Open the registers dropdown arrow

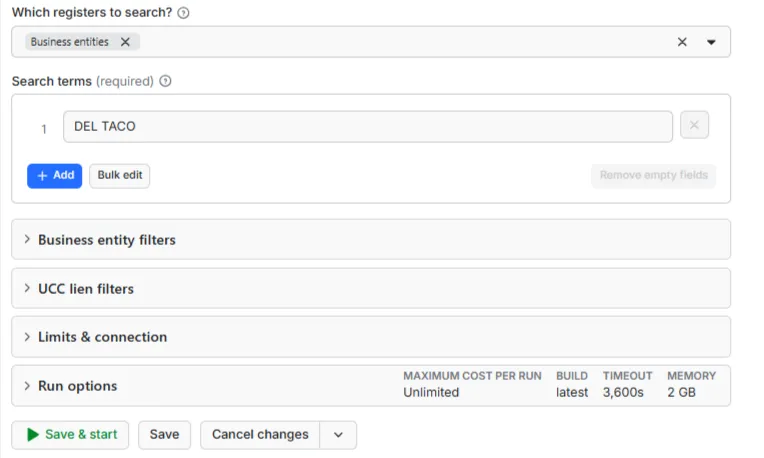[x=711, y=42]
